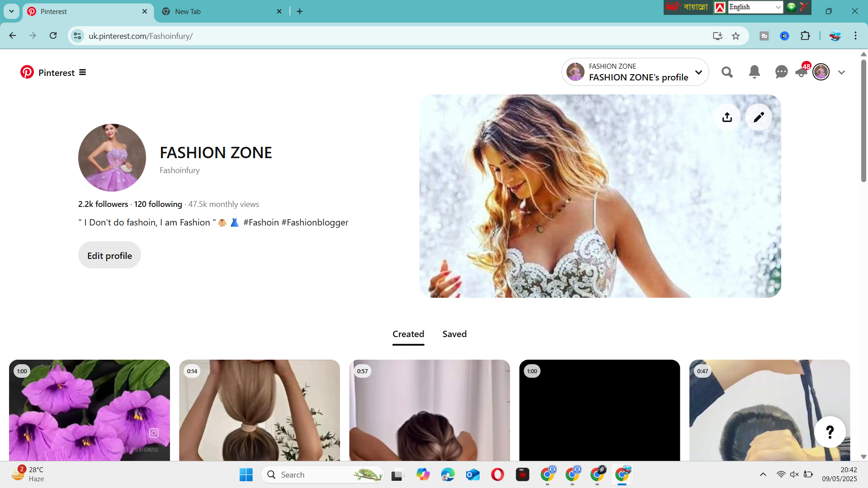Open the 120 following link
Viewport: 868px width, 488px height.
click(158, 204)
